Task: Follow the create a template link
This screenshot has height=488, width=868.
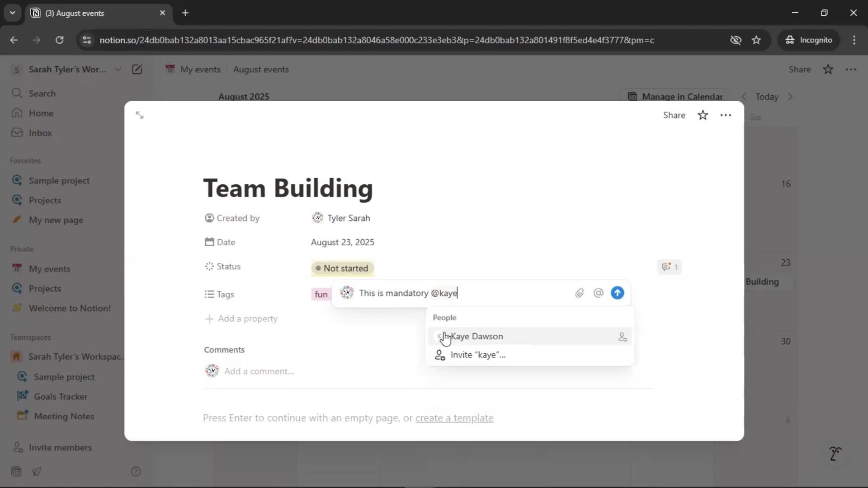Action: 454,418
